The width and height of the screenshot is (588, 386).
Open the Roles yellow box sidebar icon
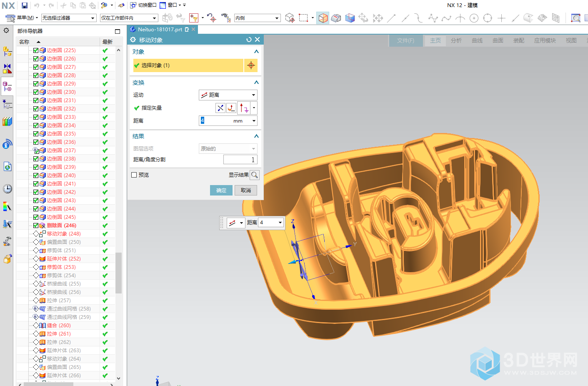click(x=7, y=259)
